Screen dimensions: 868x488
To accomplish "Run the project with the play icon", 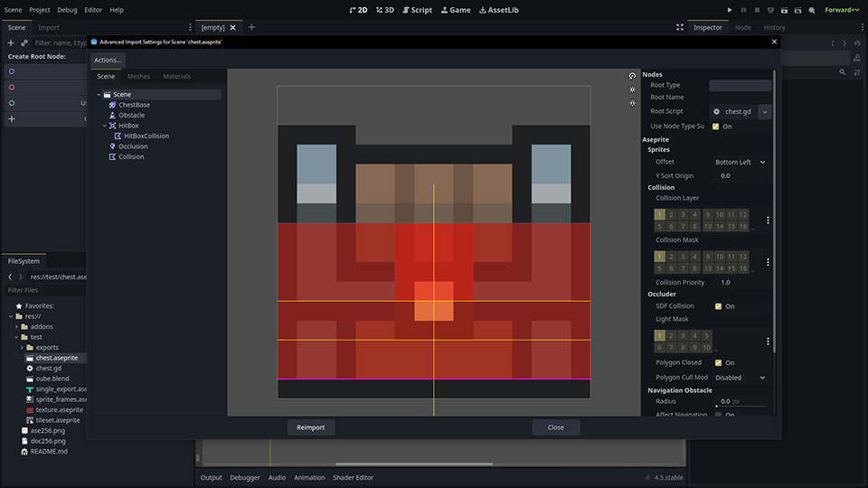I will click(x=730, y=10).
